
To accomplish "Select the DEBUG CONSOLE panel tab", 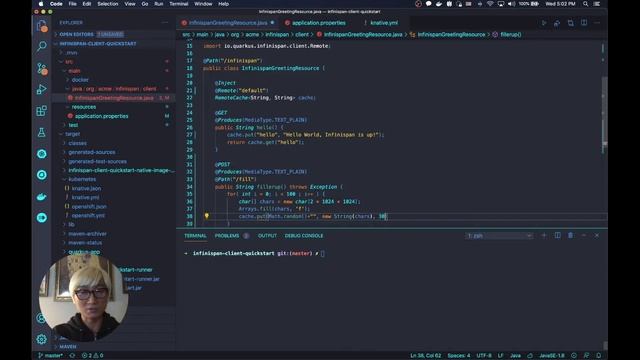I will tap(304, 236).
